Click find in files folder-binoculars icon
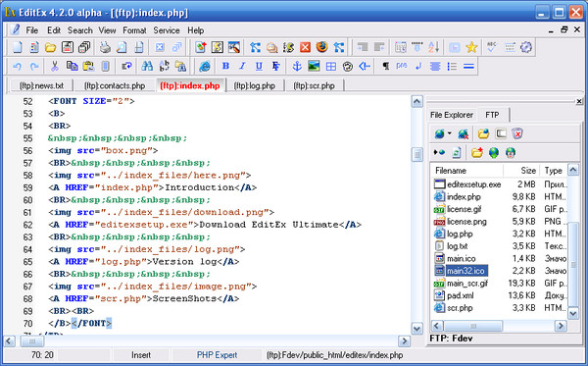588x366 pixels. [x=180, y=67]
